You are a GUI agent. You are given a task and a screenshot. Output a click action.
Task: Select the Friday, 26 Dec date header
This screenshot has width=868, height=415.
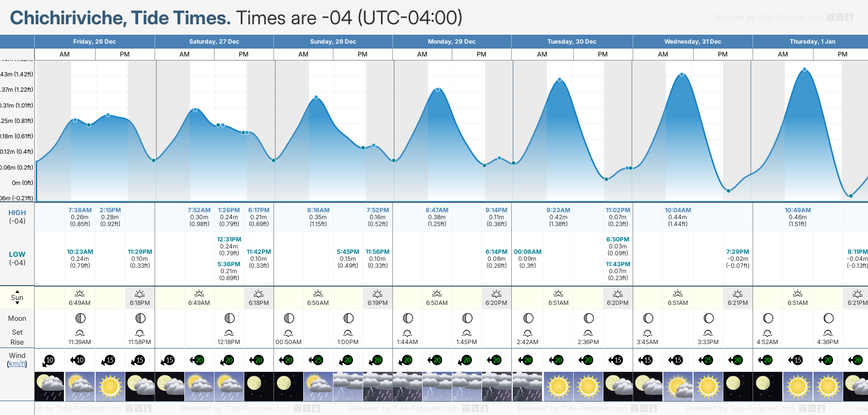coord(94,42)
